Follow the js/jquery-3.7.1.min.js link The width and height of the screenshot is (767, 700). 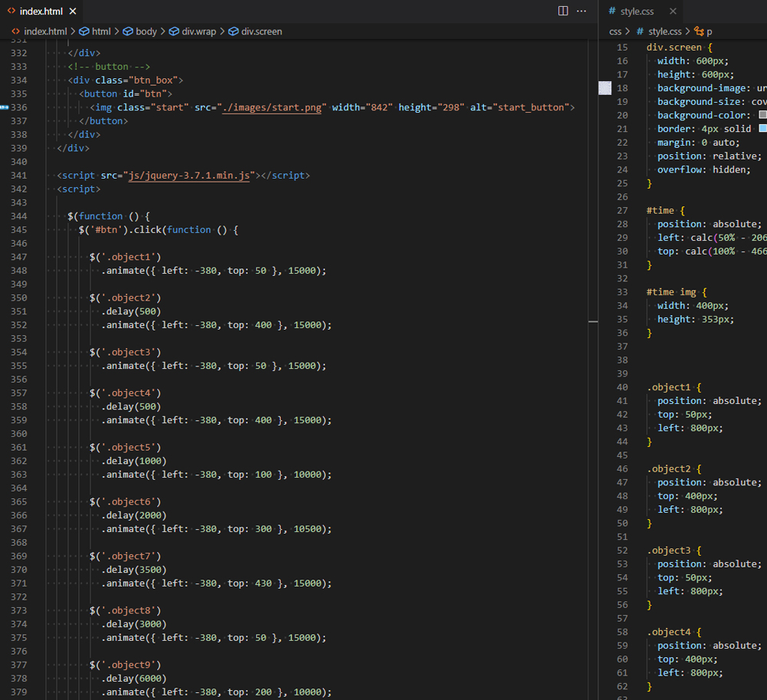coord(189,176)
